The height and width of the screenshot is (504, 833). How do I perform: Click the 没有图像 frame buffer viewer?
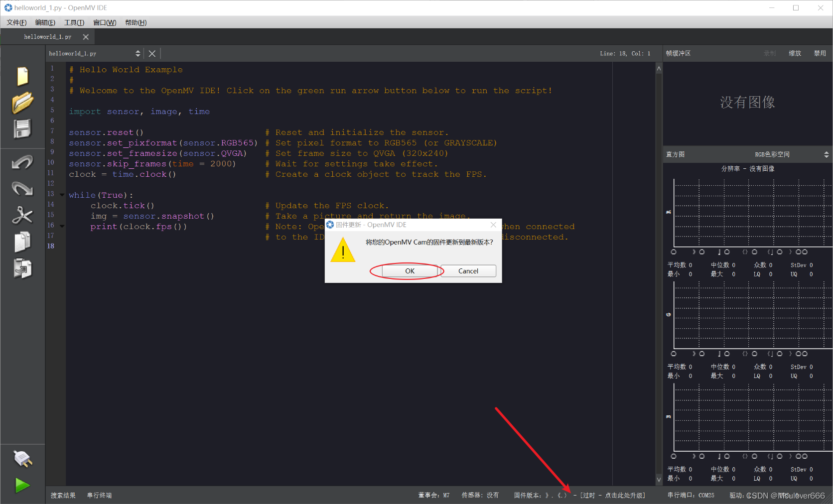pos(747,103)
